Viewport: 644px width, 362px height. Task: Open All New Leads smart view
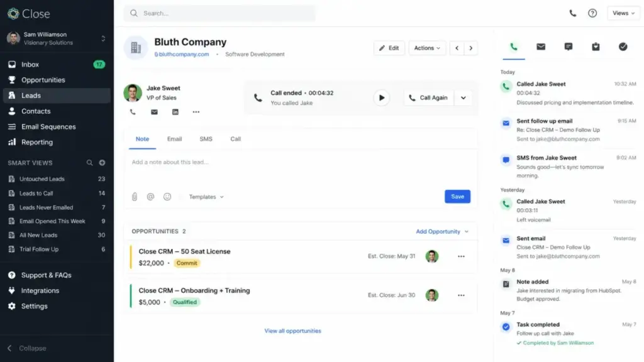point(57,235)
